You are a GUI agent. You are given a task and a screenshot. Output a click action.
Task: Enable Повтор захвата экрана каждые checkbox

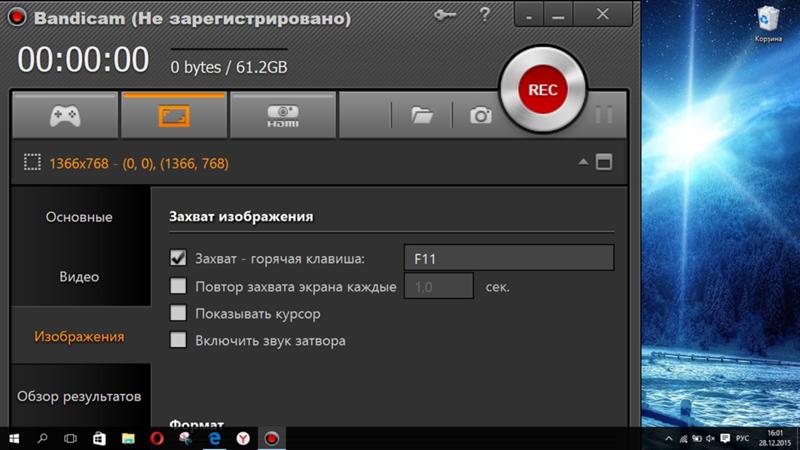pos(178,286)
